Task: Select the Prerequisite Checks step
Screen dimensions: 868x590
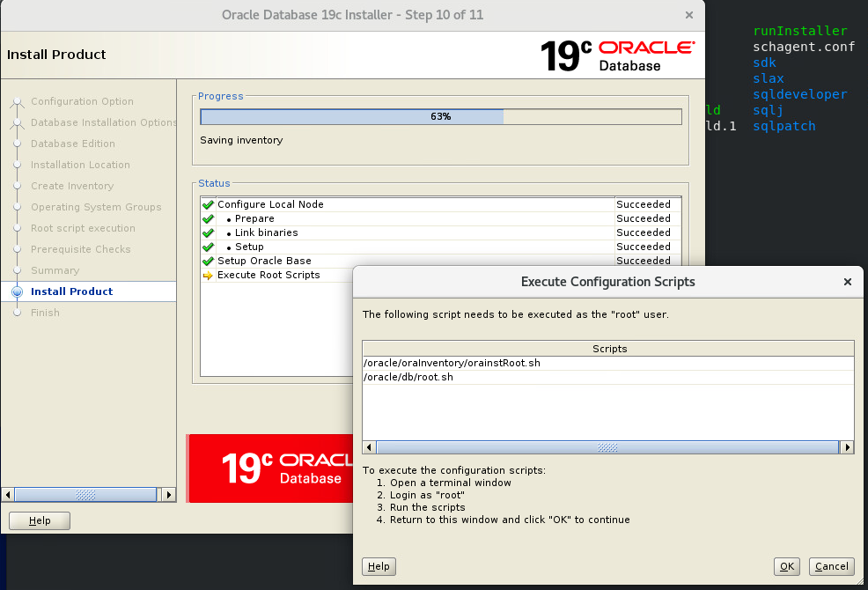Action: [81, 249]
